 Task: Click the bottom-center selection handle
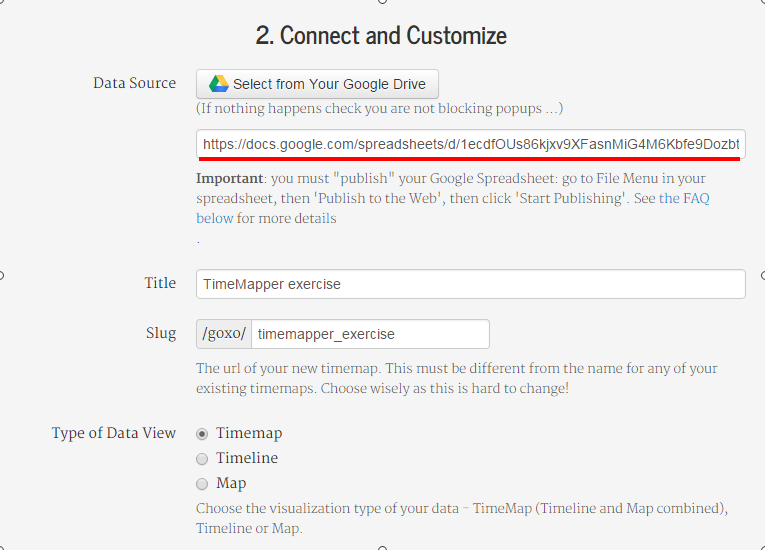(x=382, y=549)
